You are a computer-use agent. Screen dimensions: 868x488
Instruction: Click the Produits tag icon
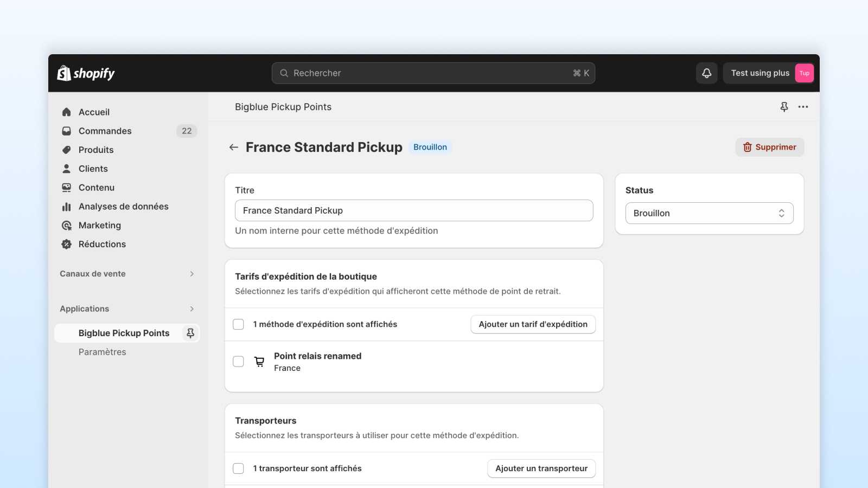[x=67, y=150]
